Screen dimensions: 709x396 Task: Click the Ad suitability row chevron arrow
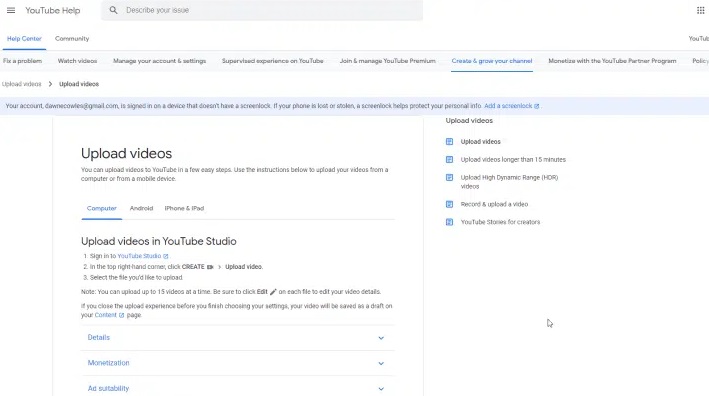[x=381, y=389]
